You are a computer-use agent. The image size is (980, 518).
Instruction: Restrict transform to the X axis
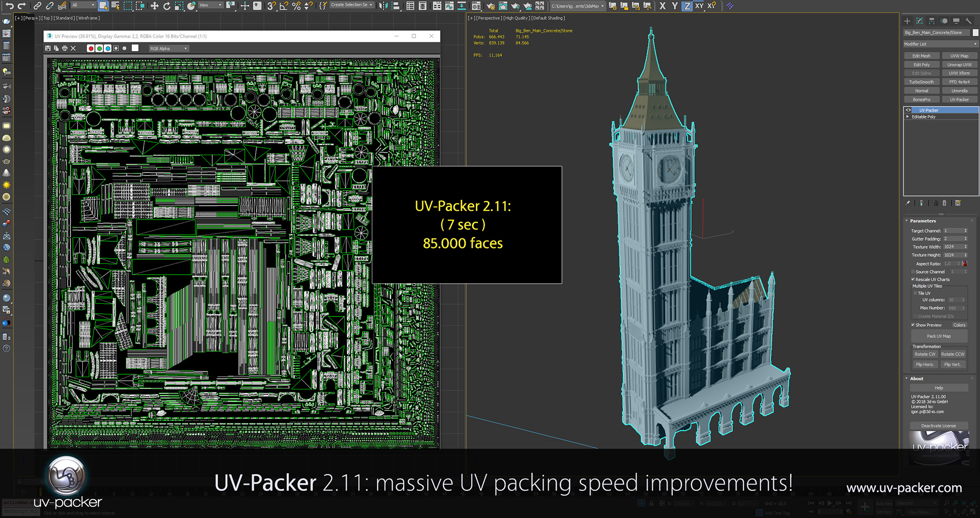(663, 6)
